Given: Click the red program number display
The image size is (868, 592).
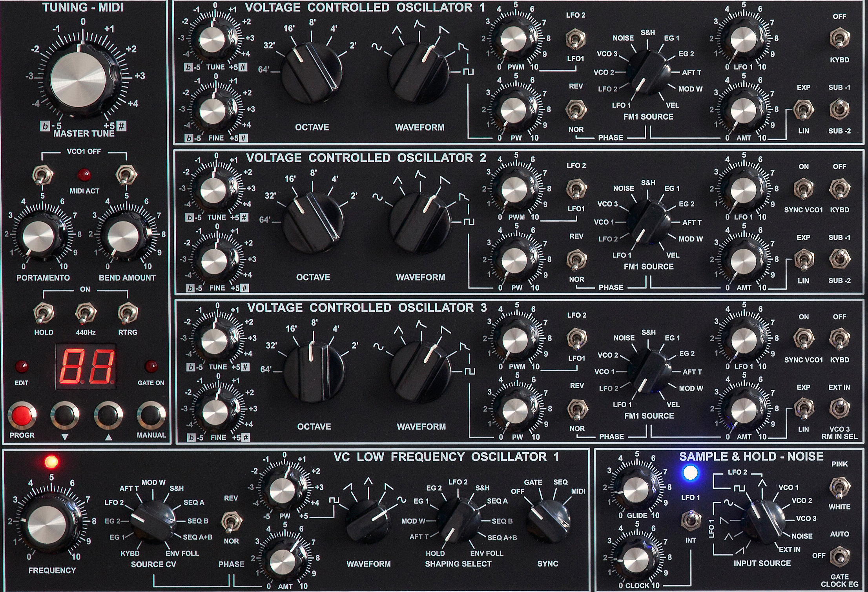Looking at the screenshot, I should pos(86,367).
